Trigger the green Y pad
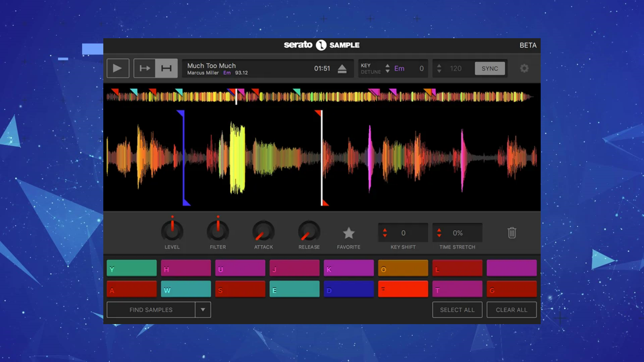Image resolution: width=644 pixels, height=362 pixels. [131, 268]
